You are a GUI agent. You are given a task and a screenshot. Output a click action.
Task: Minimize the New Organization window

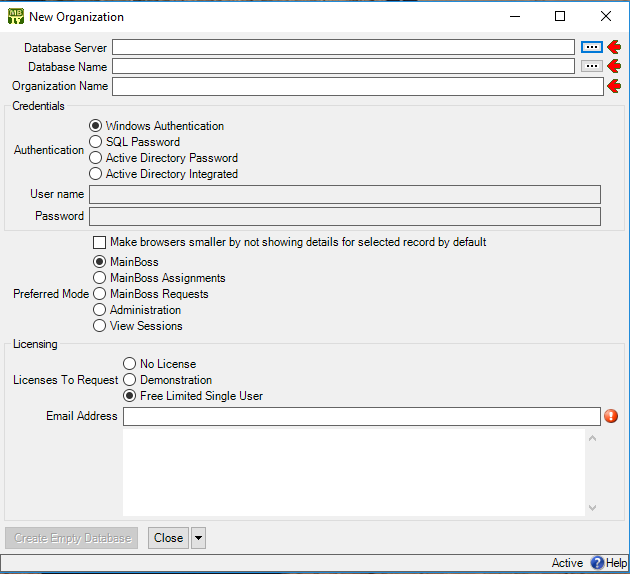[515, 16]
